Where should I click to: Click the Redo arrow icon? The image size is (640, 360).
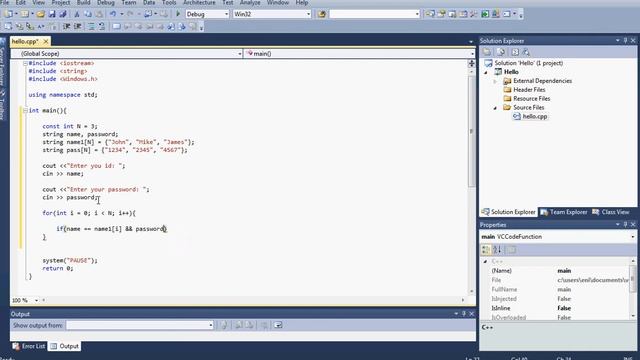click(x=130, y=14)
